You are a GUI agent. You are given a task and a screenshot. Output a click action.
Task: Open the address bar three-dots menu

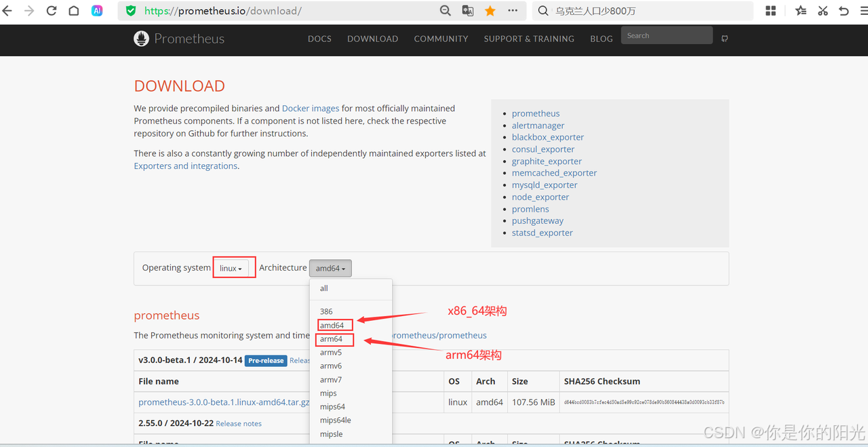pos(513,11)
